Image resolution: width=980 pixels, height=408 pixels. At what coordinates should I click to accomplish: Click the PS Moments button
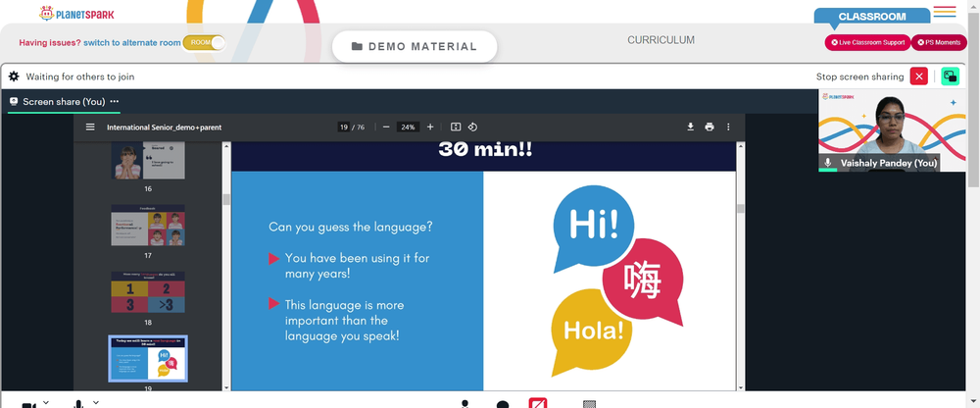coord(939,42)
